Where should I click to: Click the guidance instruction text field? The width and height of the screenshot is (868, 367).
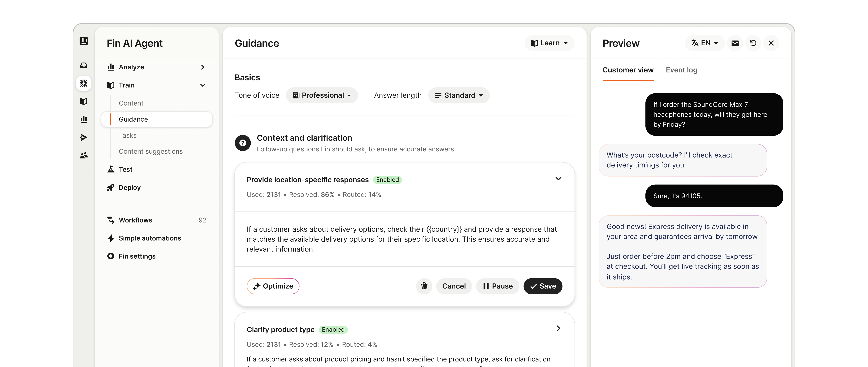(x=401, y=239)
